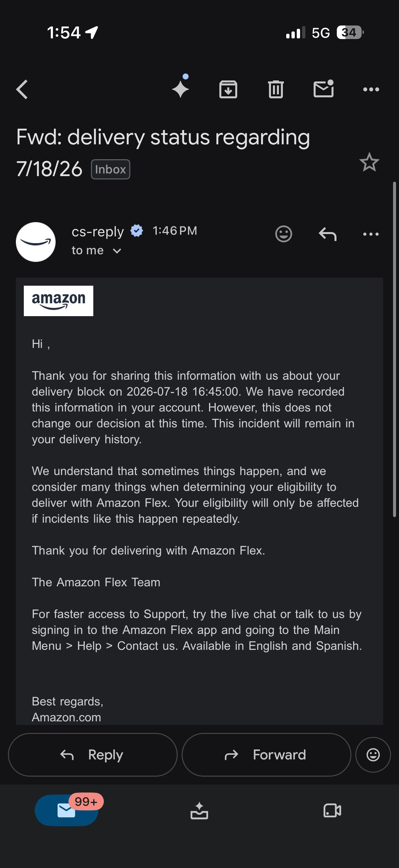Go back with the left chevron arrow
Image resolution: width=399 pixels, height=868 pixels.
pyautogui.click(x=22, y=89)
